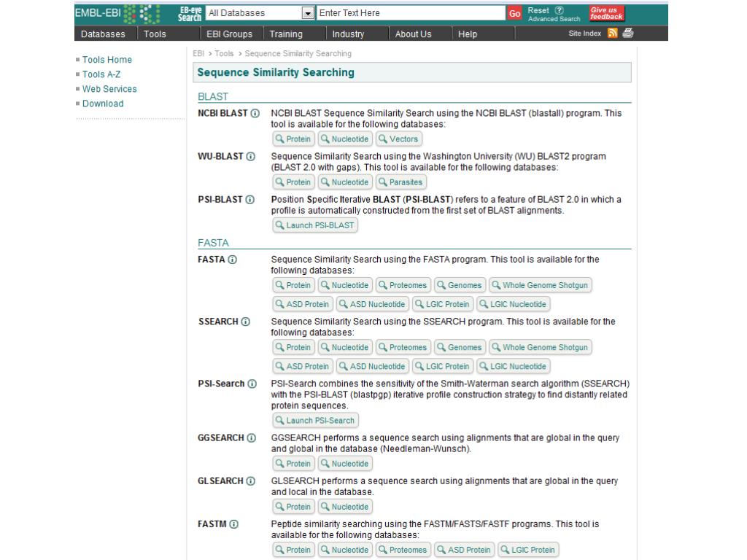
Task: Open the PSI-Search info icon
Action: coord(252,384)
